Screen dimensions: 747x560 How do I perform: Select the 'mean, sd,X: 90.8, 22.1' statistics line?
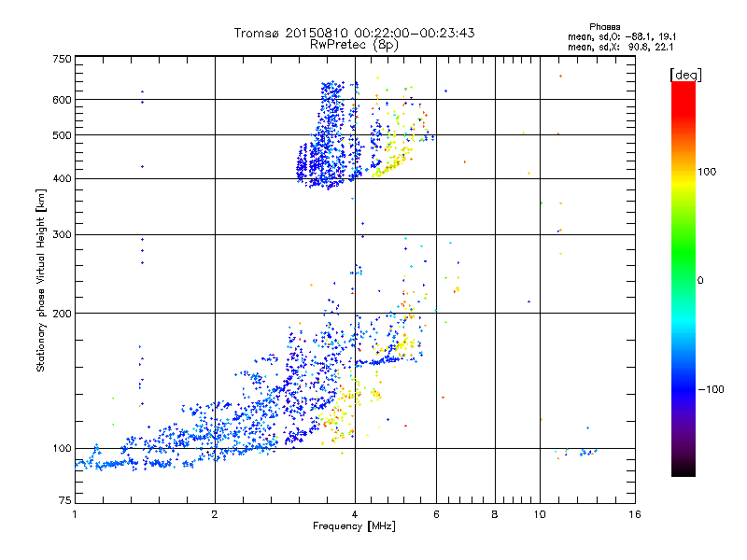pyautogui.click(x=620, y=47)
